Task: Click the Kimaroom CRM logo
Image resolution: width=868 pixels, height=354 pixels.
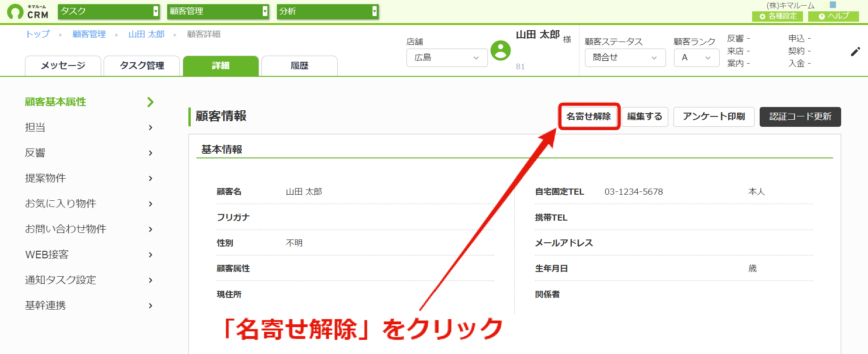Action: point(28,12)
